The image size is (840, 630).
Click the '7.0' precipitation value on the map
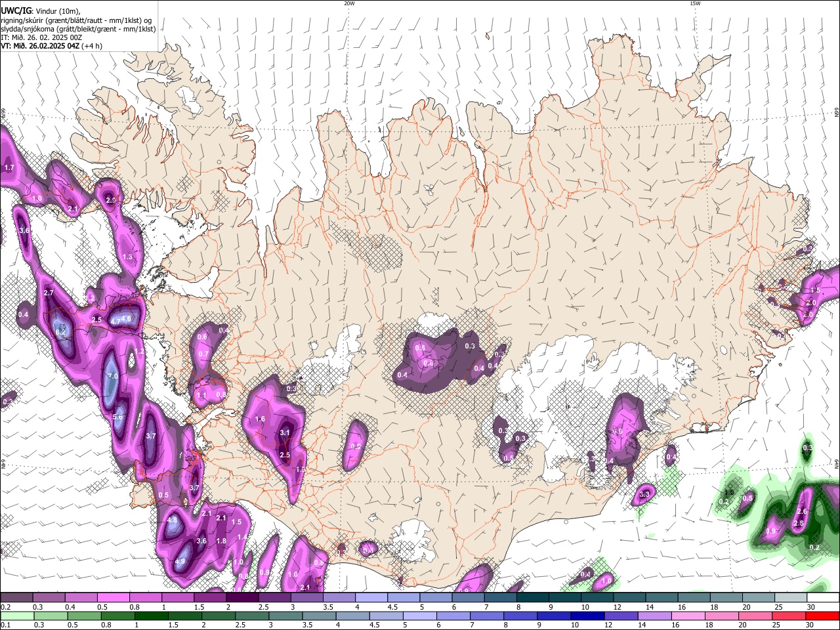(x=112, y=376)
